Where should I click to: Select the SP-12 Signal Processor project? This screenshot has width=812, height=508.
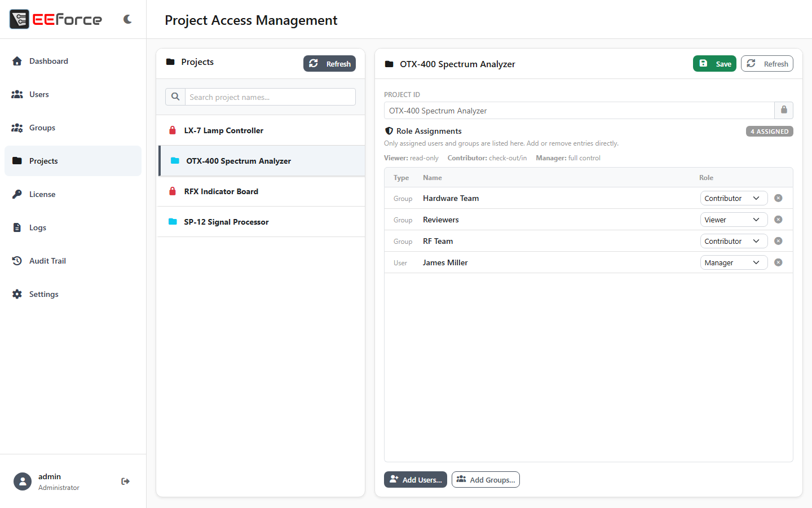coord(261,222)
